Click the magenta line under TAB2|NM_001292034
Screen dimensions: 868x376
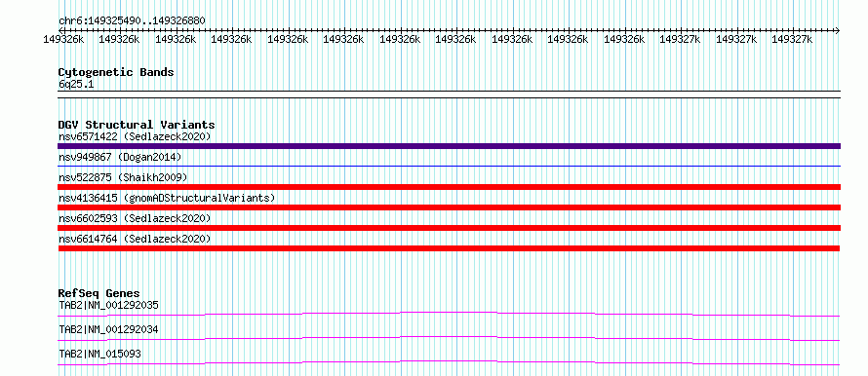(449, 338)
